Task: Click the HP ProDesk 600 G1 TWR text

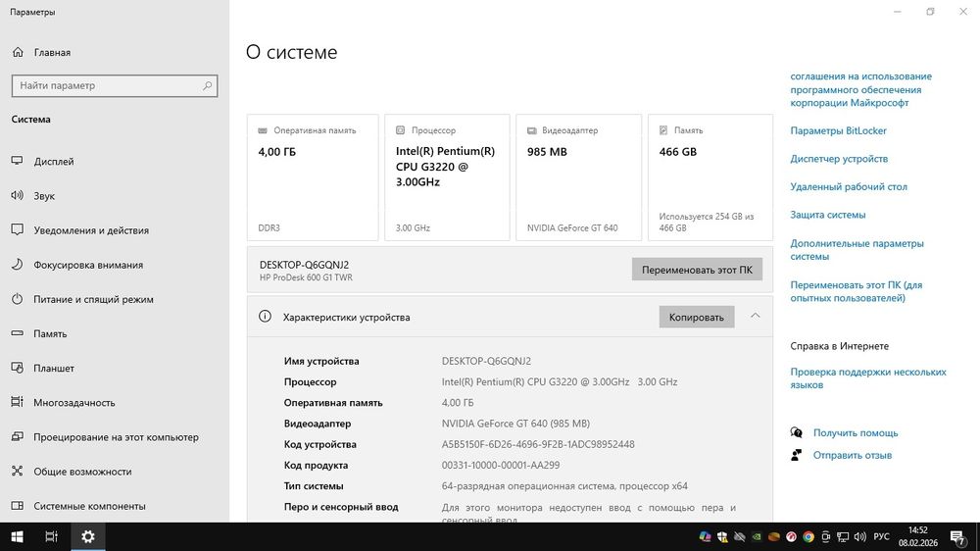Action: coord(306,277)
